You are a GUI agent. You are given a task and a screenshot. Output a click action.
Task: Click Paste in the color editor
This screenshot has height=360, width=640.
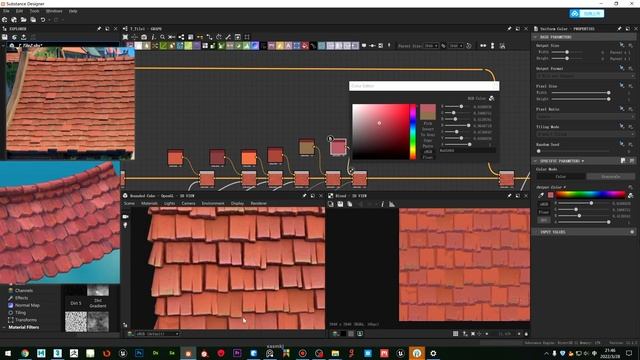point(427,146)
